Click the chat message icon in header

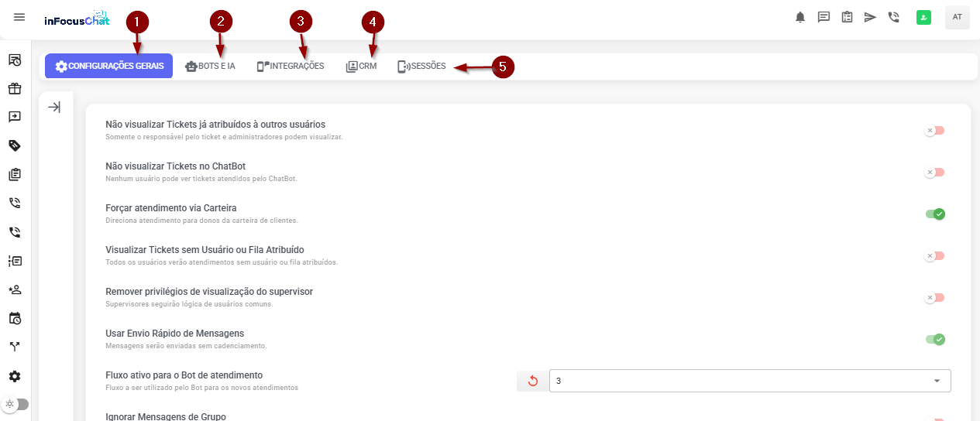pos(824,17)
